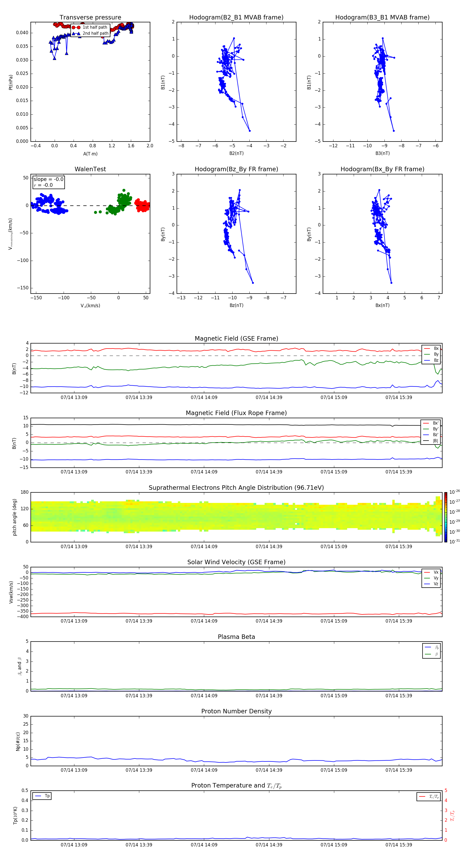Click 'Vsw(km/s)' y-axis label
The image size is (473, 868).
click(11, 592)
